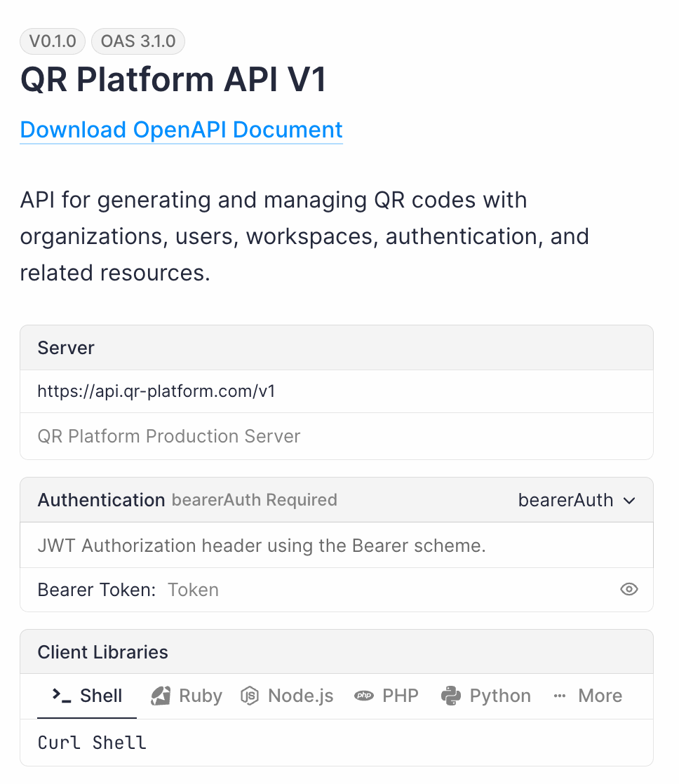Click the V0.1.0 version badge
Viewport: 679px width, 784px height.
pyautogui.click(x=52, y=41)
